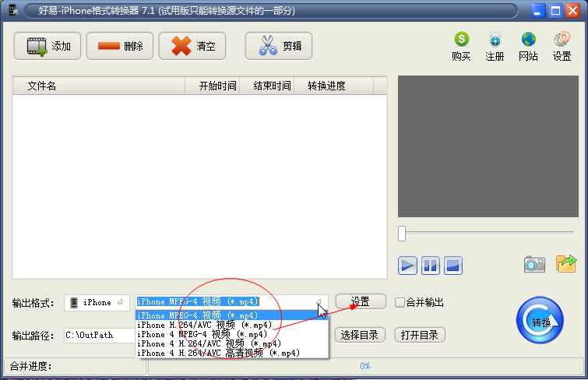588x380 pixels.
Task: Click the 添加 add-file button
Action: (48, 46)
